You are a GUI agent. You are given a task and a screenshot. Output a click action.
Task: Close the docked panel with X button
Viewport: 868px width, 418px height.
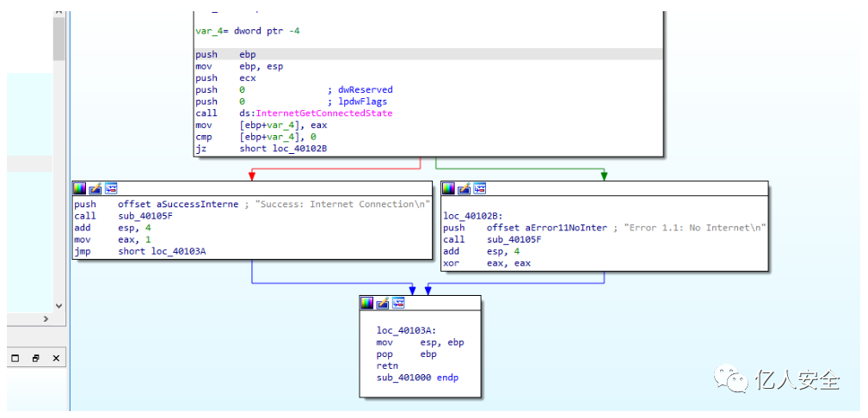coord(56,358)
